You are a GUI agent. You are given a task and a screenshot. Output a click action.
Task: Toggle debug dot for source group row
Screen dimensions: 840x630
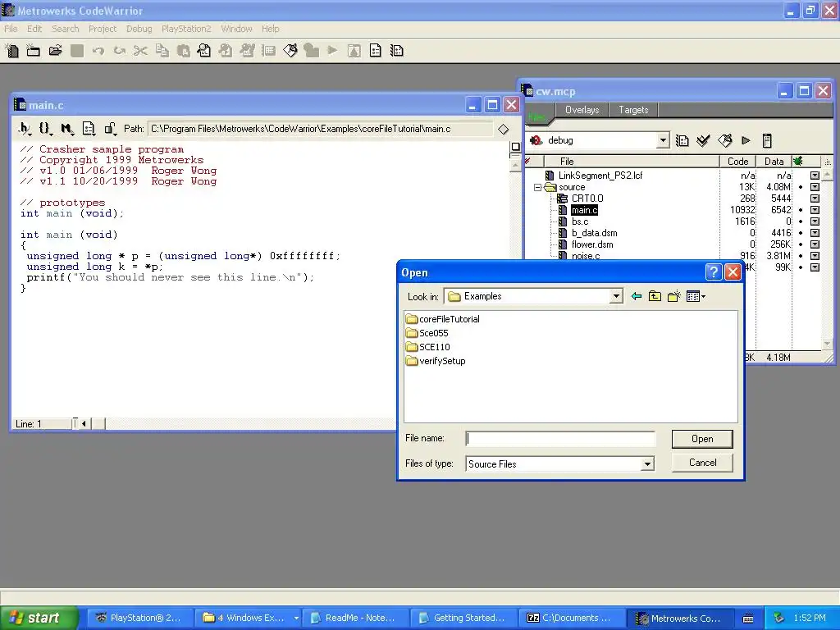pos(801,187)
